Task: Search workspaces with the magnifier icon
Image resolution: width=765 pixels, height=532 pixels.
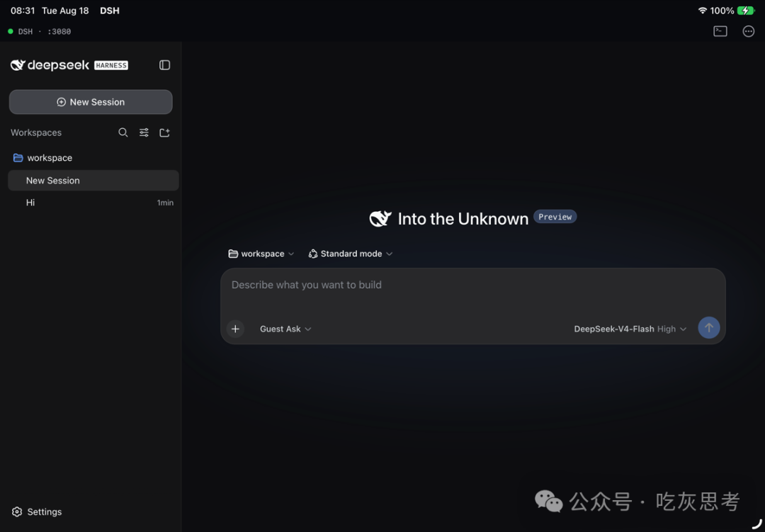Action: pos(123,132)
